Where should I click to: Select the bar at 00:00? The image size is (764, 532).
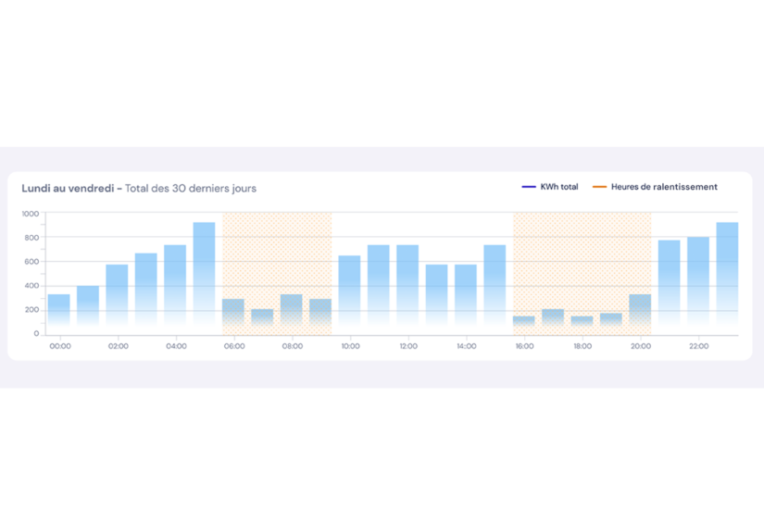click(59, 313)
